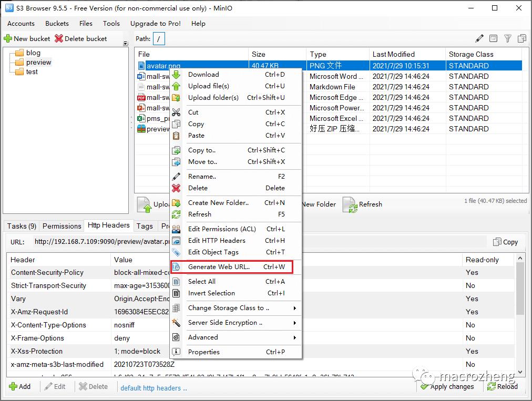
Task: Open the default http headers link
Action: tap(154, 388)
